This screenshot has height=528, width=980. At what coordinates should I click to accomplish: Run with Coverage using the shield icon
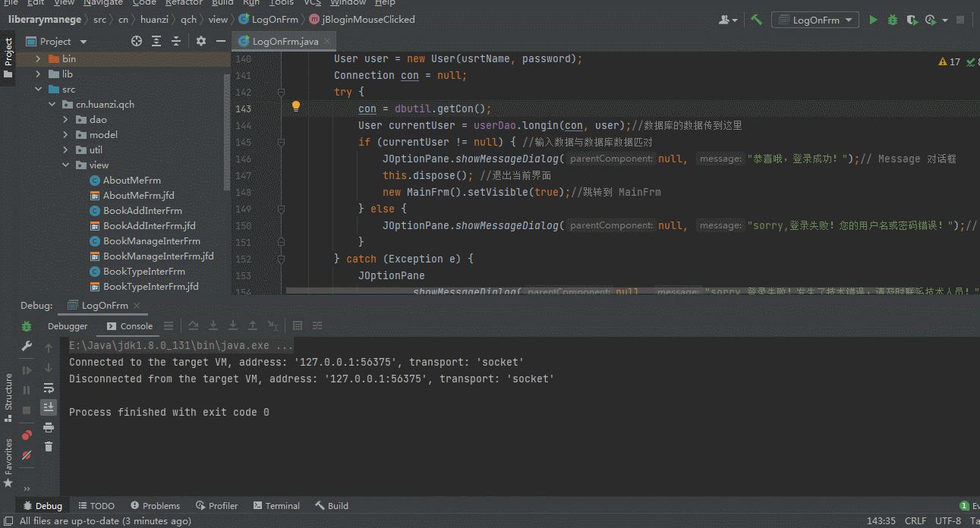912,20
